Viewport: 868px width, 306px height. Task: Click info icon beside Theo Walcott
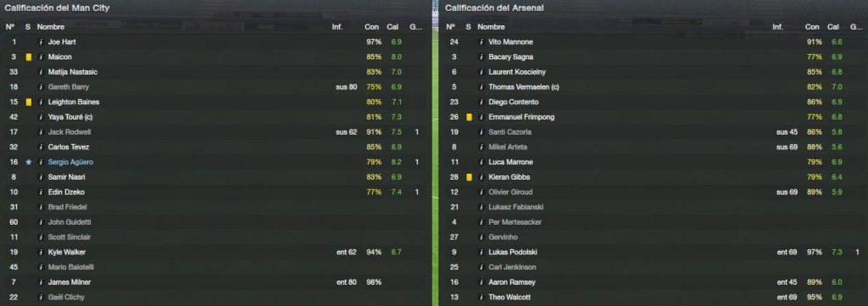click(x=481, y=298)
